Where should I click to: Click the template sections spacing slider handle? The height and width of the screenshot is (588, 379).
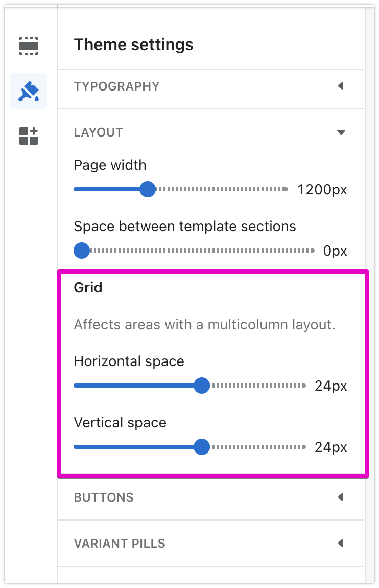pos(82,251)
